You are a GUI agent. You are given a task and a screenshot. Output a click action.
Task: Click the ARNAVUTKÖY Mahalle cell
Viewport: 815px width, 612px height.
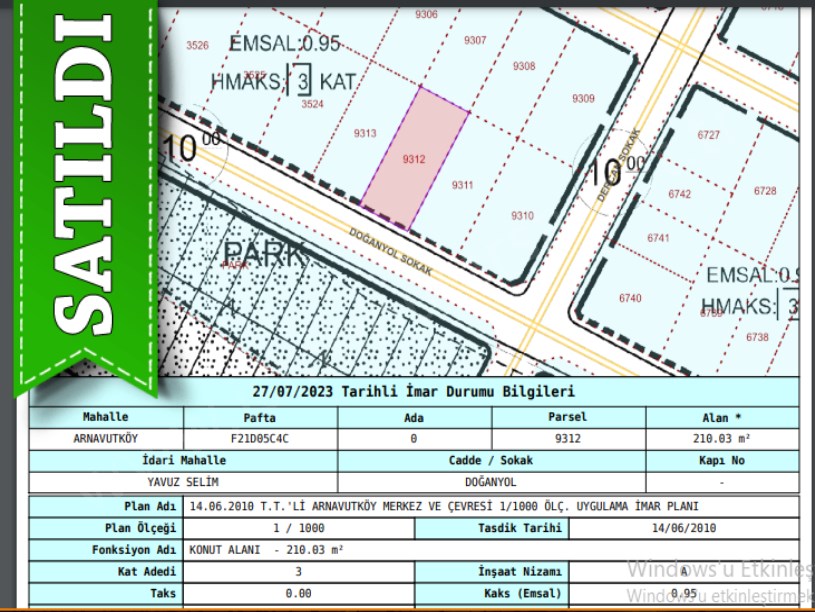pos(107,438)
